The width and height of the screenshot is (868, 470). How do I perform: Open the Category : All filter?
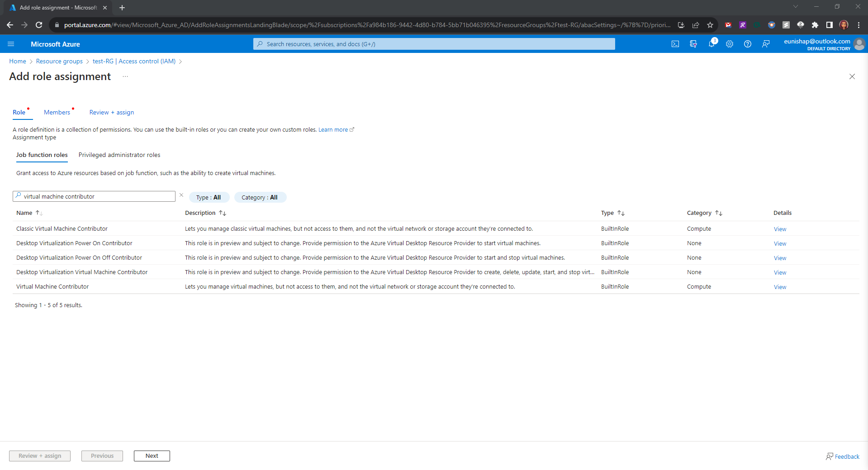[260, 197]
